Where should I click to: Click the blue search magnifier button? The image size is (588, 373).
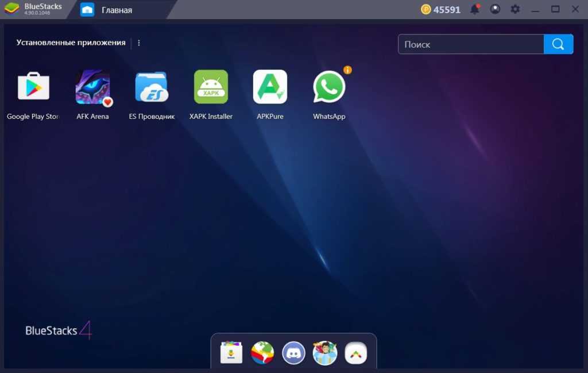pyautogui.click(x=558, y=44)
